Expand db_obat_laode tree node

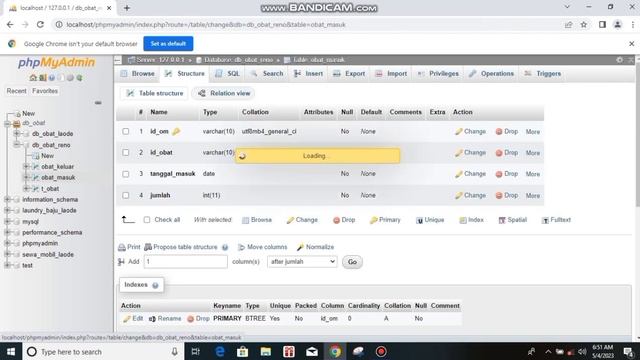[17, 133]
